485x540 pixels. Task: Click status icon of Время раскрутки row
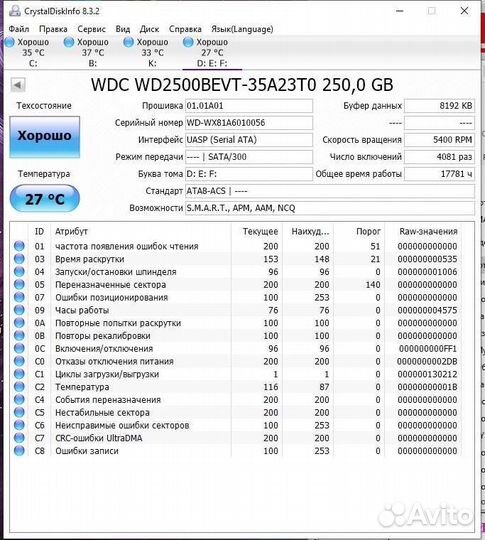(19, 259)
